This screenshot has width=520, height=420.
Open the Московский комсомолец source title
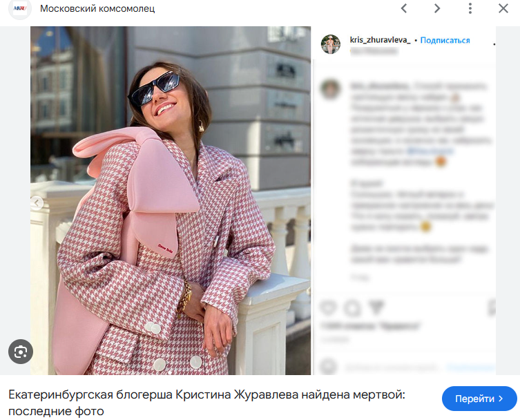click(x=97, y=8)
